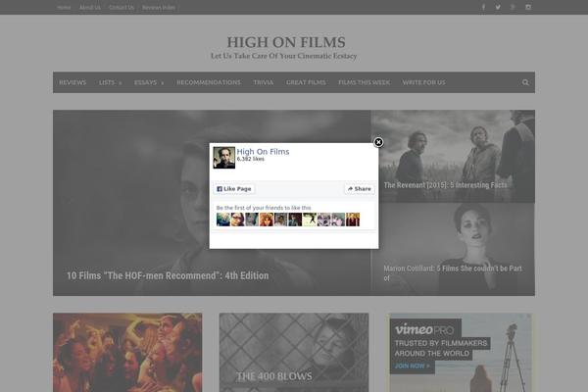
Task: Open the Google Plus icon in top bar
Action: 513,7
